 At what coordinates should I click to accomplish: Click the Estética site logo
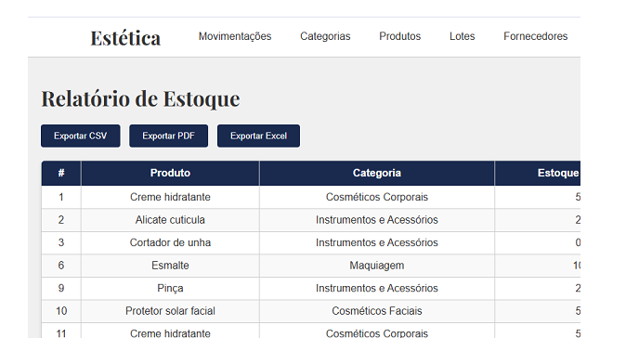[125, 38]
